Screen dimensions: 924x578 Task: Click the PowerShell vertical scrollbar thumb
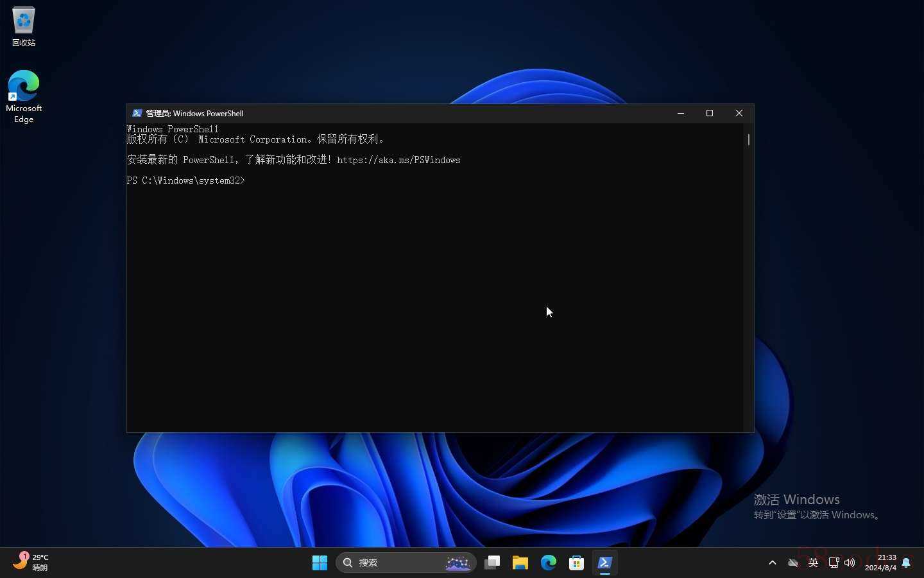pyautogui.click(x=749, y=139)
